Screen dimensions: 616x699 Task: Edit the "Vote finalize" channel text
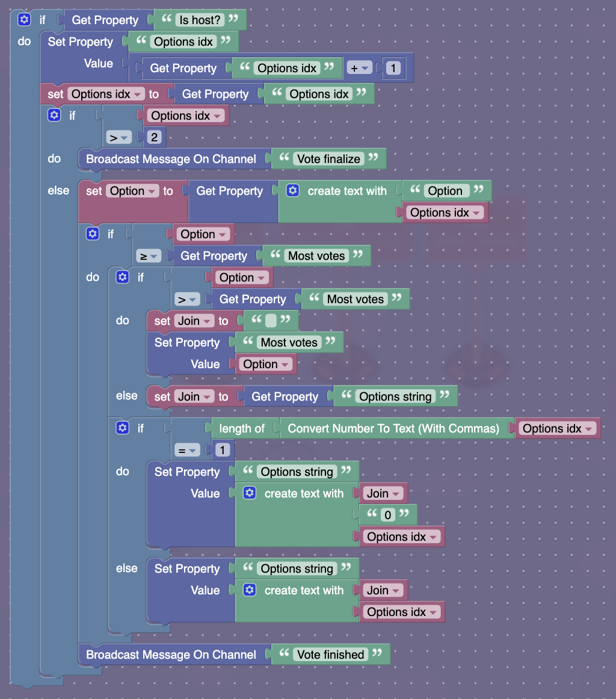[328, 159]
